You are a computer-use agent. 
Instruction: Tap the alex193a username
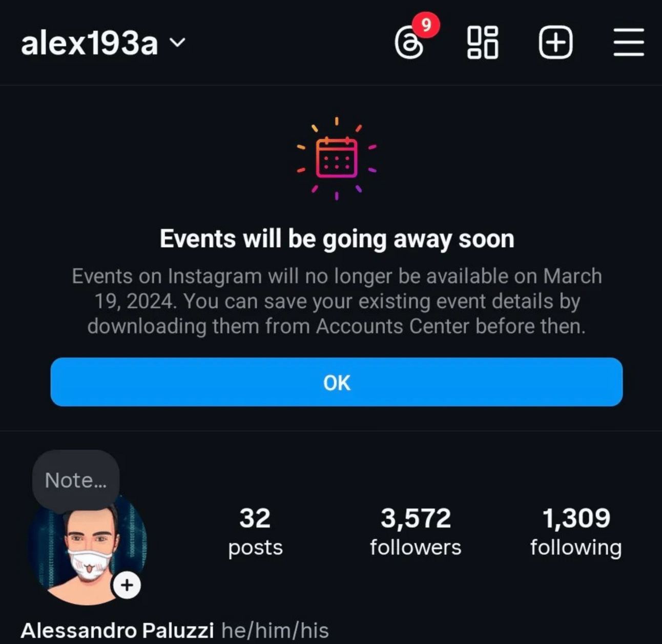coord(89,43)
